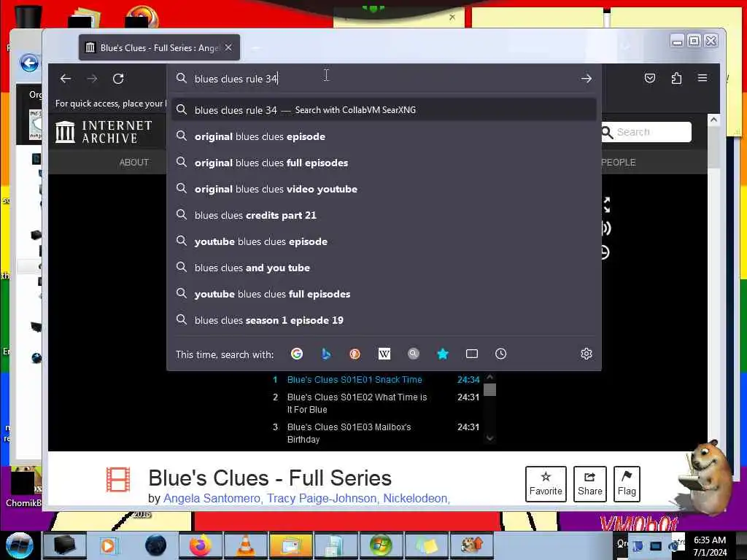747x560 pixels.
Task: Choose suggestion 'blues clues season 1 episode 19'
Action: pyautogui.click(x=384, y=320)
